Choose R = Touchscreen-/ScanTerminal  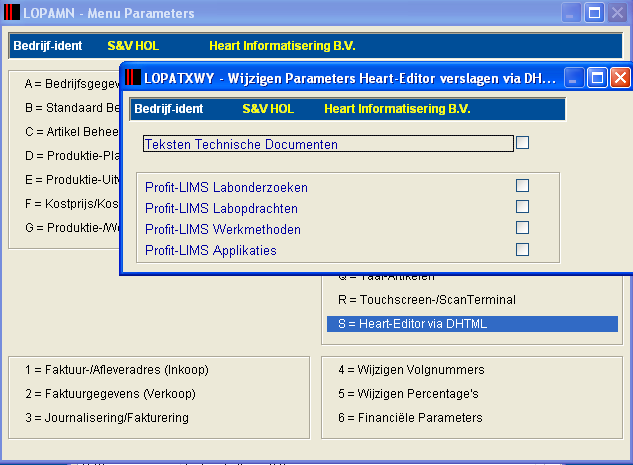tap(427, 300)
